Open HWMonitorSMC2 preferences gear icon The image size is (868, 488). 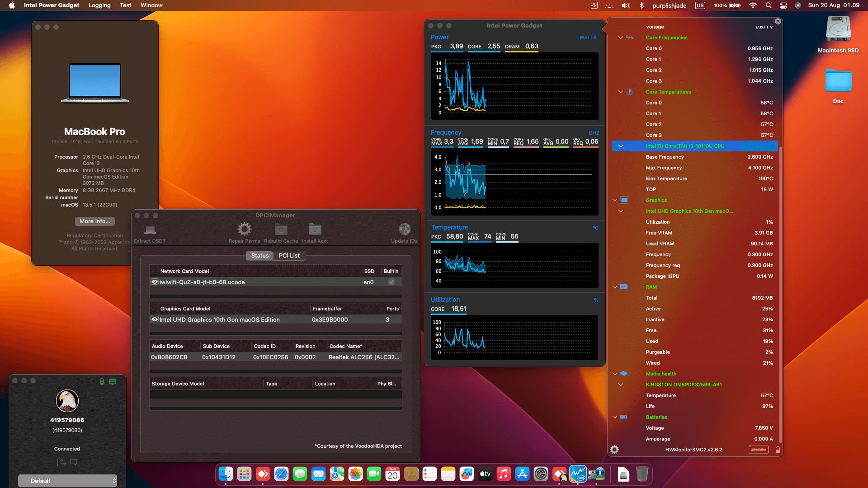point(614,450)
